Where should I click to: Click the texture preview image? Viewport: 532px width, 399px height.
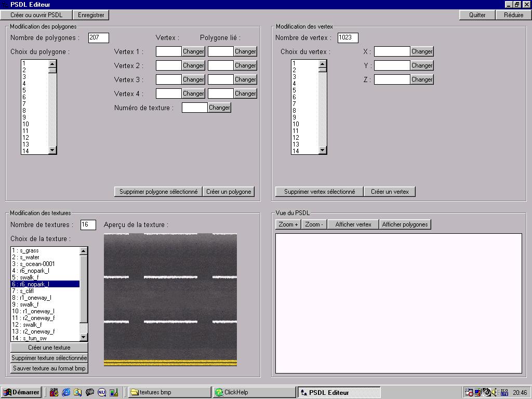[x=170, y=300]
